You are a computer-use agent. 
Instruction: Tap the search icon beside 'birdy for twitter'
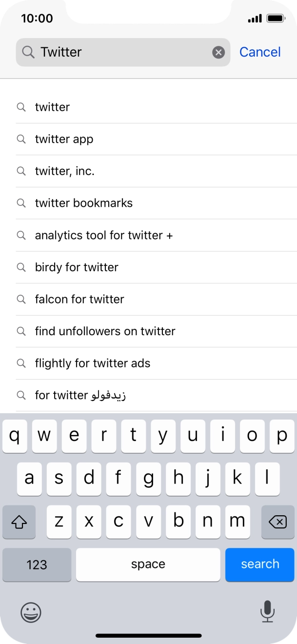pyautogui.click(x=21, y=267)
